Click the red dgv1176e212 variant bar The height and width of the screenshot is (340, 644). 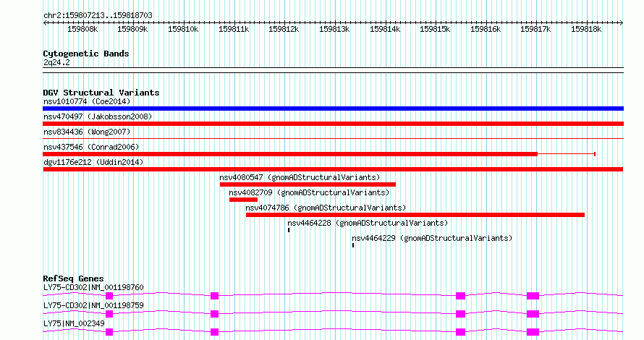point(333,169)
